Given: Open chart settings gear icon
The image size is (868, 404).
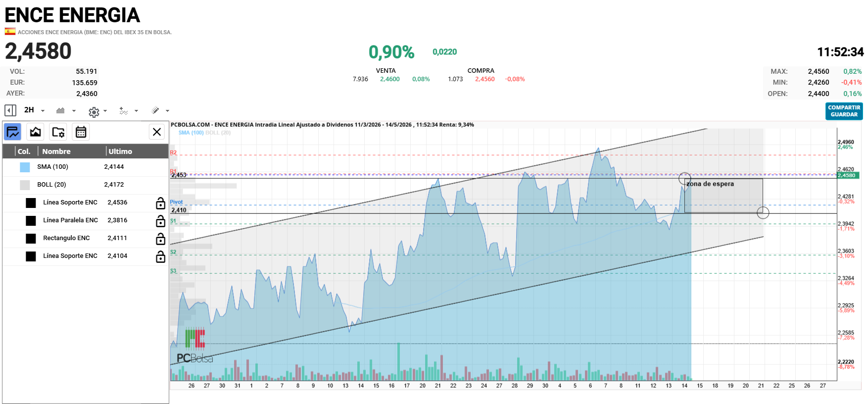Looking at the screenshot, I should tap(94, 112).
